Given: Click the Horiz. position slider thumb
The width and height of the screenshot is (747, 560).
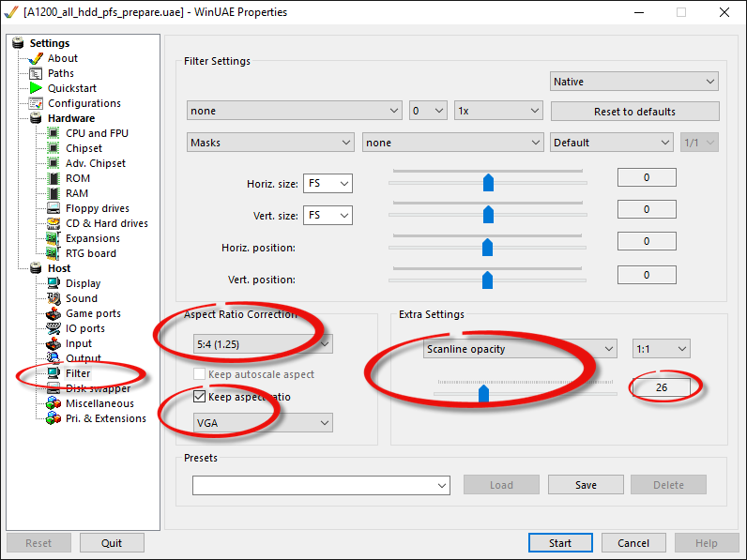Looking at the screenshot, I should point(487,247).
